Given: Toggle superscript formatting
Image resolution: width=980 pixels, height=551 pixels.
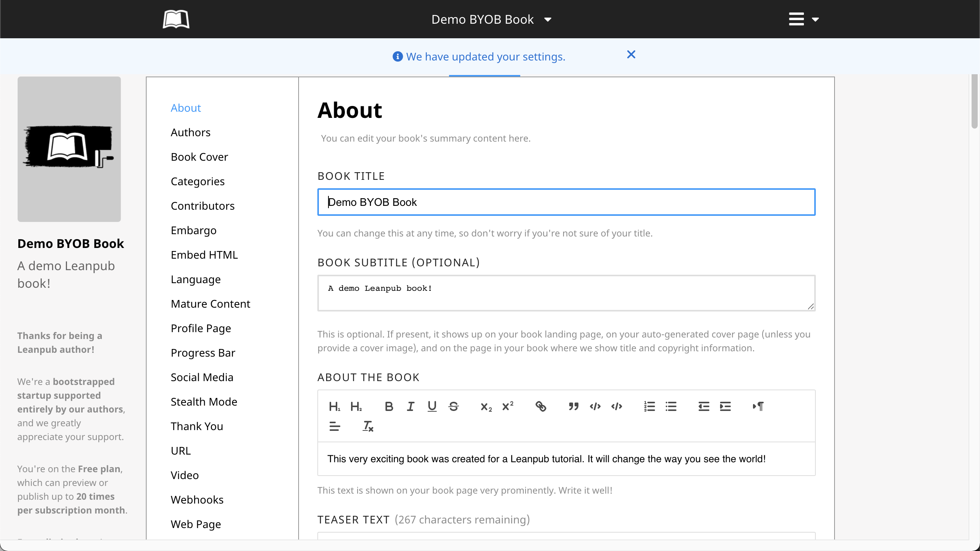Looking at the screenshot, I should point(508,406).
